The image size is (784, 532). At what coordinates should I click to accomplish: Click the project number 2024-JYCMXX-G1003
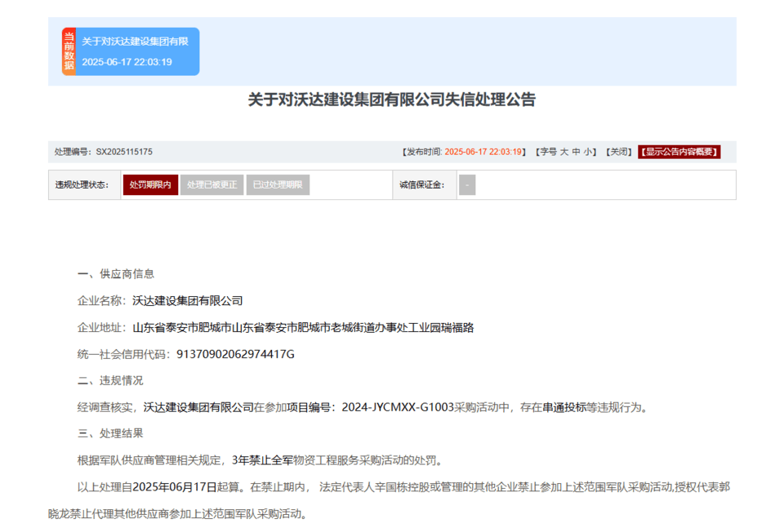(398, 407)
